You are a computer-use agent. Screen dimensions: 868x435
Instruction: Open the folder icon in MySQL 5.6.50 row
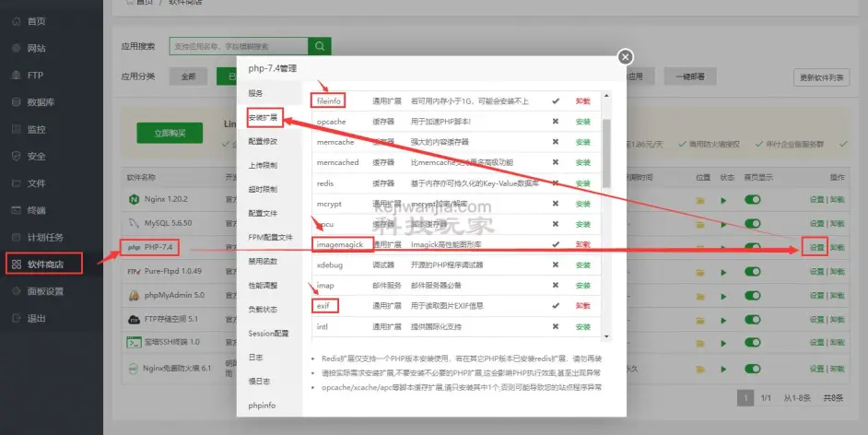[x=700, y=224]
